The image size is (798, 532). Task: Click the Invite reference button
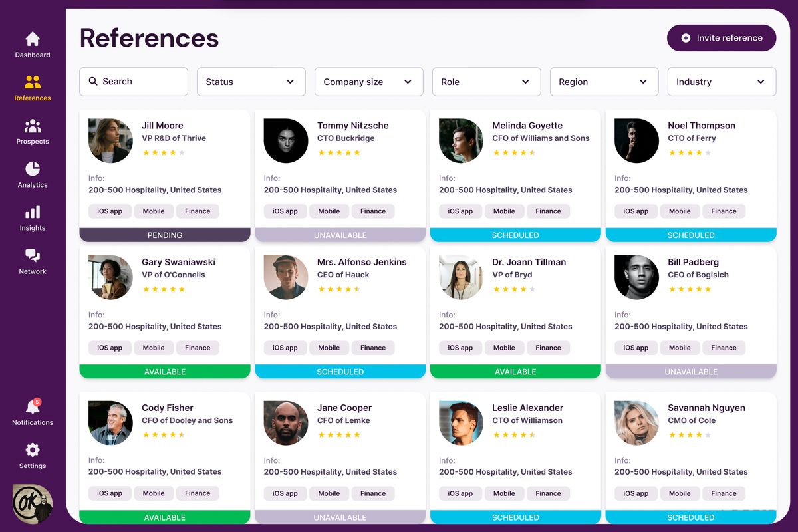click(x=722, y=38)
